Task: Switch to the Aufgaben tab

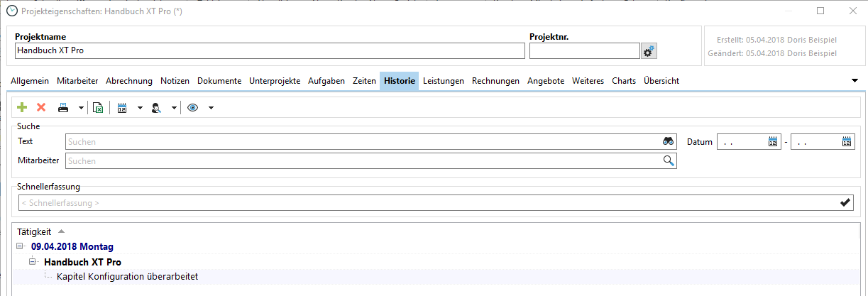Action: [326, 81]
